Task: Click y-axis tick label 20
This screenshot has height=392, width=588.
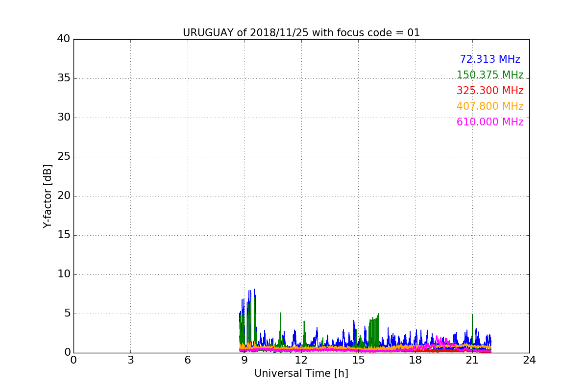Action: pyautogui.click(x=64, y=196)
